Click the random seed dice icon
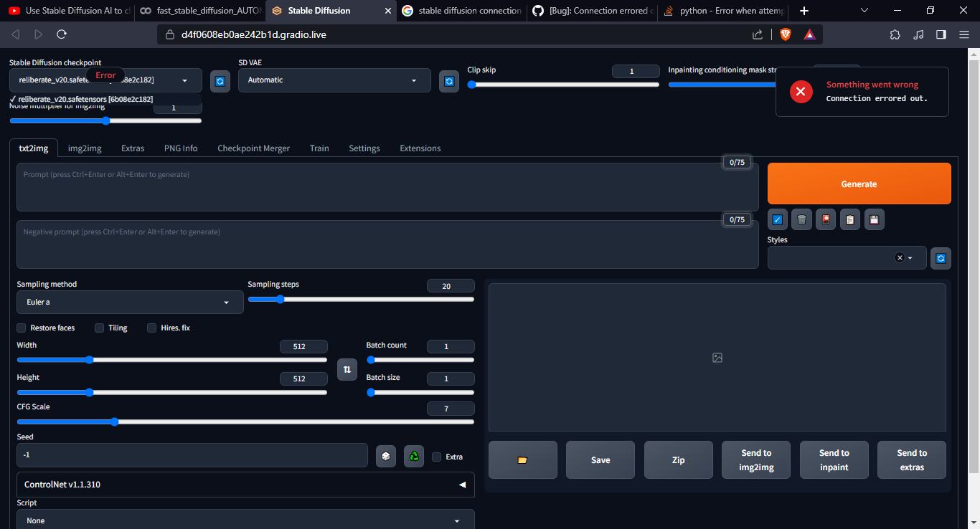 pyautogui.click(x=386, y=455)
